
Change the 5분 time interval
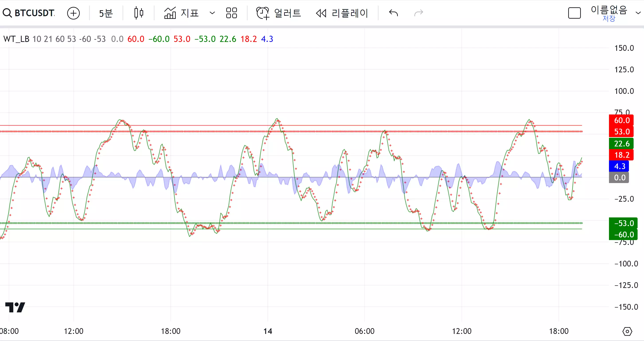click(x=106, y=13)
